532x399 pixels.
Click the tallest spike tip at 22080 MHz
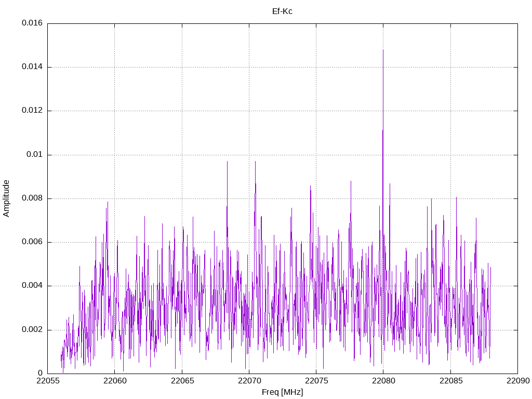(383, 50)
